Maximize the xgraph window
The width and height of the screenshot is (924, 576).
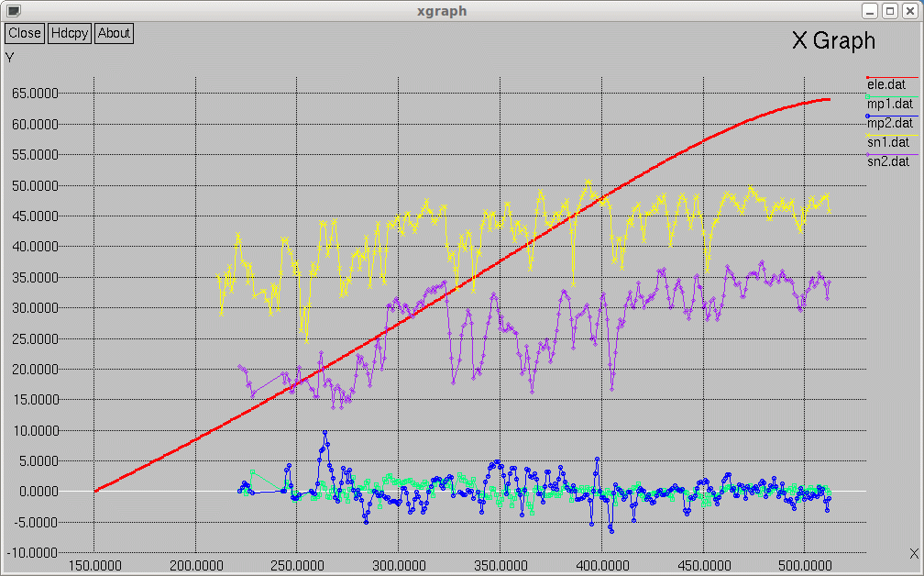890,11
